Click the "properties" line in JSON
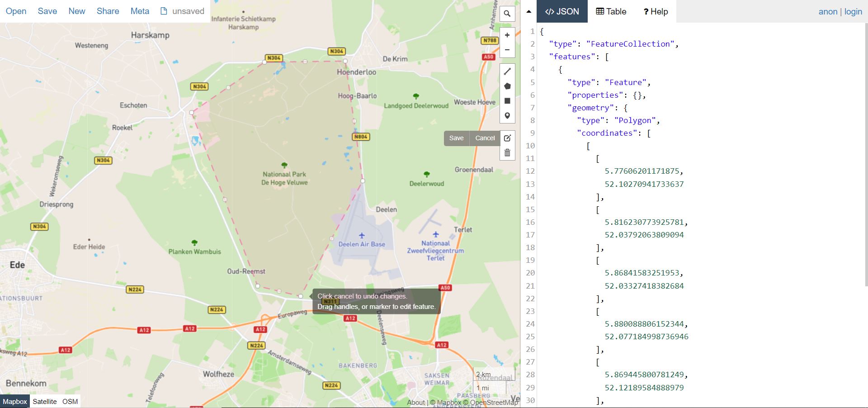 pos(607,95)
